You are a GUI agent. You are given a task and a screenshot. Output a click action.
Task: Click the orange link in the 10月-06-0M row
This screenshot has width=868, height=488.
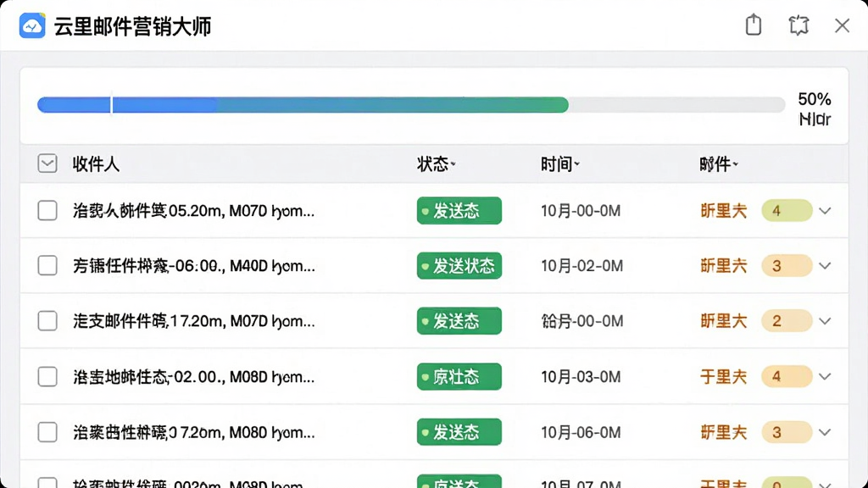(724, 432)
